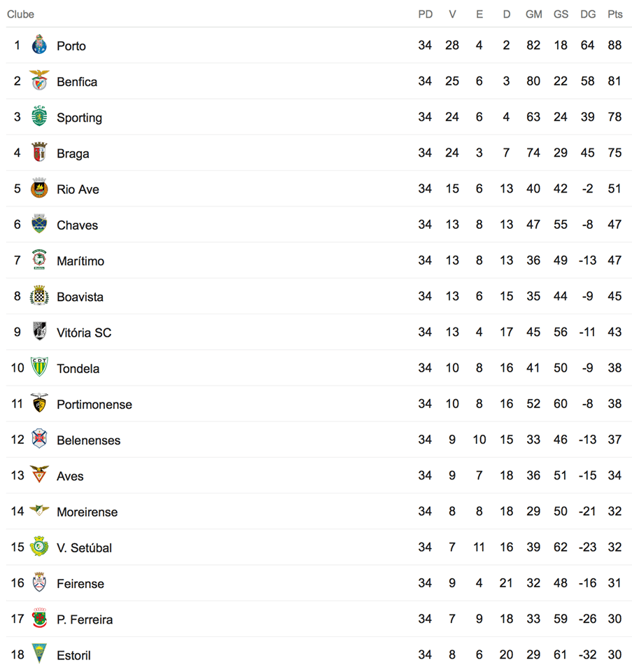The height and width of the screenshot is (672, 632).
Task: Click the Estoril yellow crest icon
Action: pyautogui.click(x=39, y=654)
